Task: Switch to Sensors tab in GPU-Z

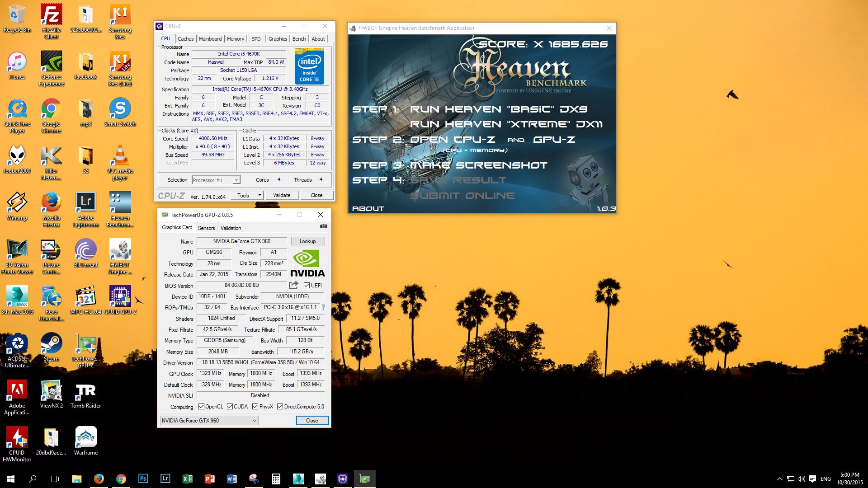Action: (206, 228)
